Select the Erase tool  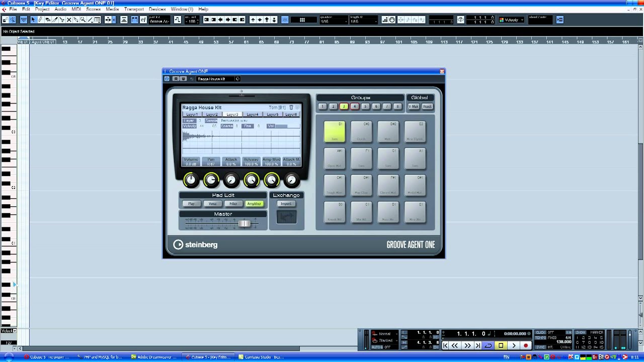pos(47,20)
